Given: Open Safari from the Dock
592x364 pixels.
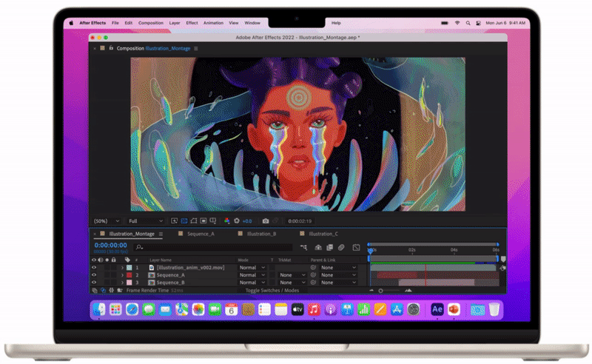Looking at the screenshot, I should click(132, 310).
